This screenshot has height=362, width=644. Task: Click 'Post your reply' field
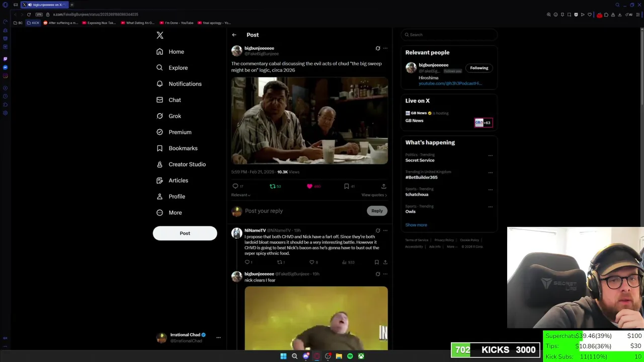pos(304,211)
